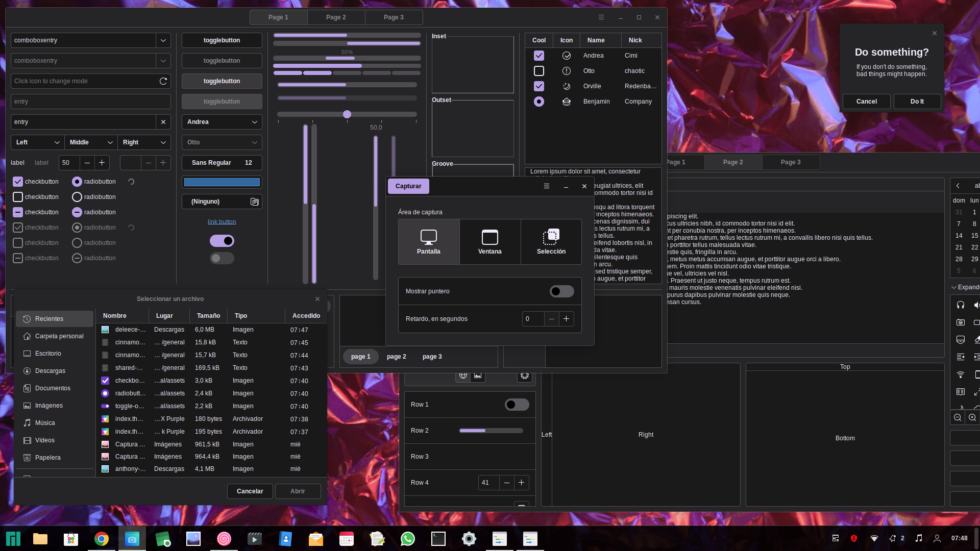The height and width of the screenshot is (551, 980).
Task: Select the radio in Benjamin row
Action: (539, 102)
